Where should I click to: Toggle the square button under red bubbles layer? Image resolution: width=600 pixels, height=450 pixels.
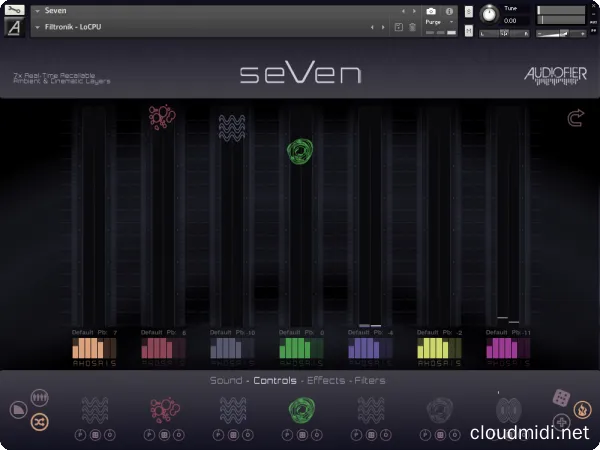click(164, 435)
